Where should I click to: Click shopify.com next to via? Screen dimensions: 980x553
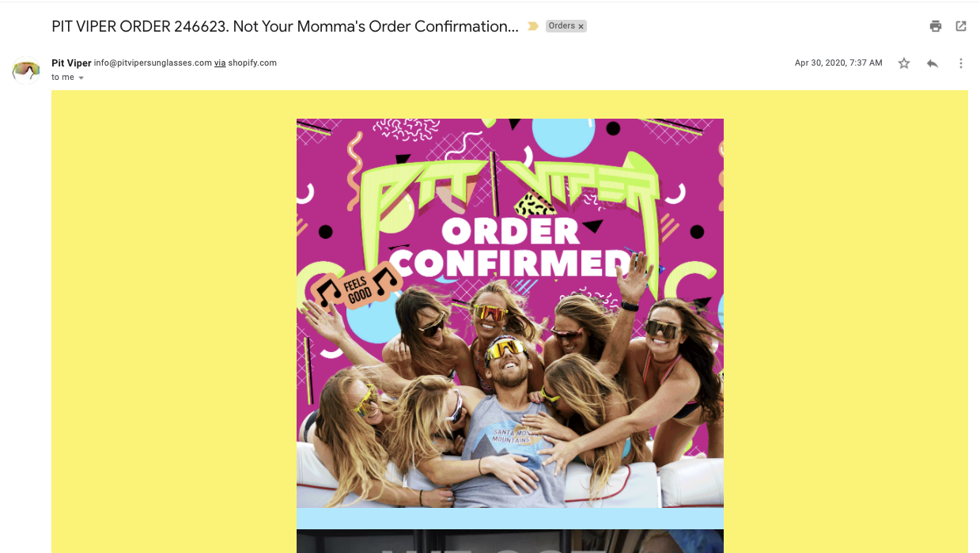(x=251, y=62)
